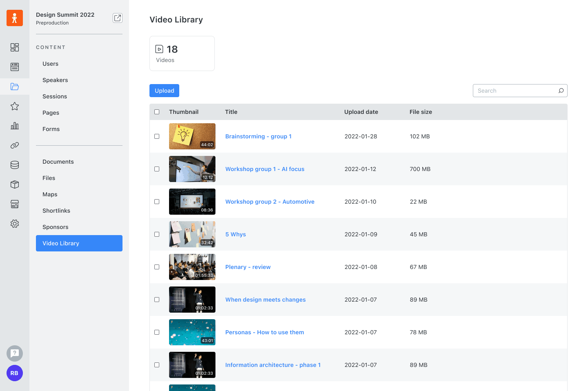588x391 pixels.
Task: Click the Upload date column header
Action: tap(361, 112)
